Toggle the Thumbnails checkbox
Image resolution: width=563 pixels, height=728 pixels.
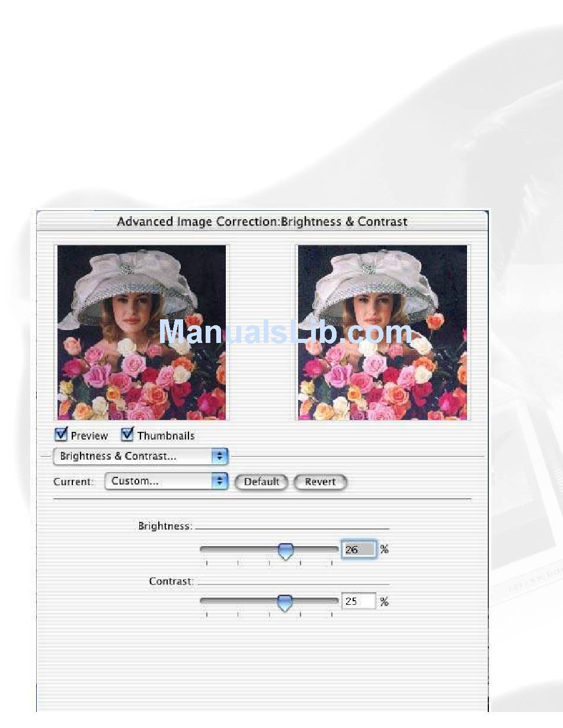click(127, 435)
